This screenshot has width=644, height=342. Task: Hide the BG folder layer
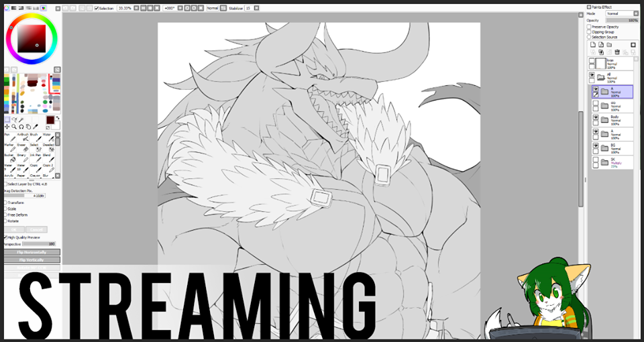[x=596, y=146]
